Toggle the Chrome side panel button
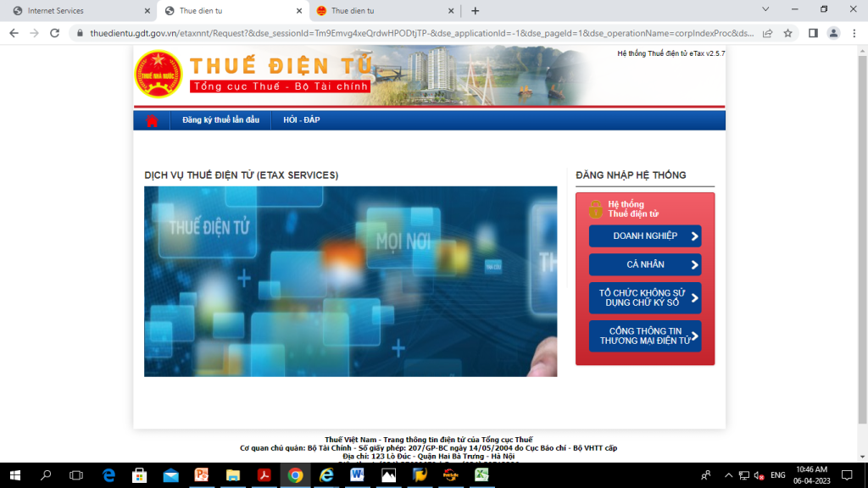 812,33
